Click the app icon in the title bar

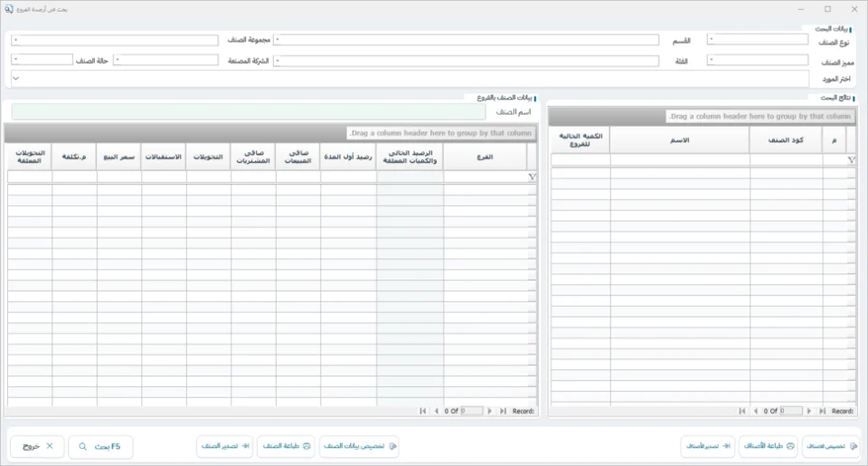pyautogui.click(x=9, y=9)
